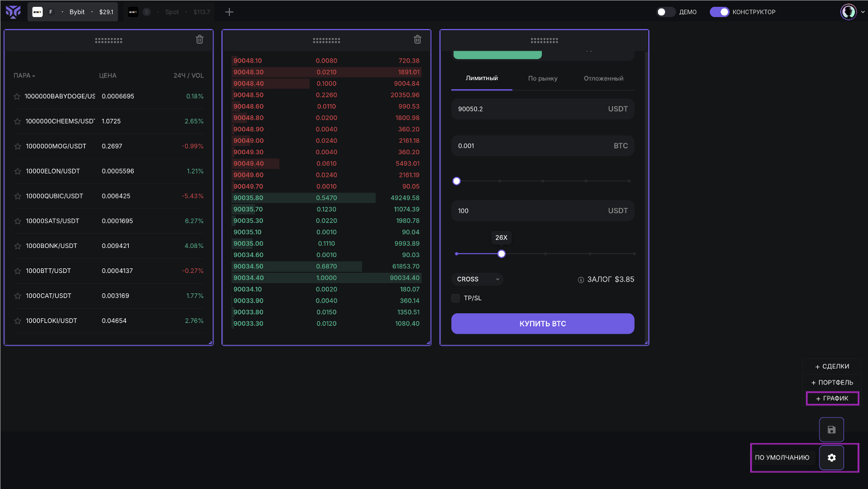Select the Отложенный order tab
The width and height of the screenshot is (868, 489).
click(x=603, y=78)
